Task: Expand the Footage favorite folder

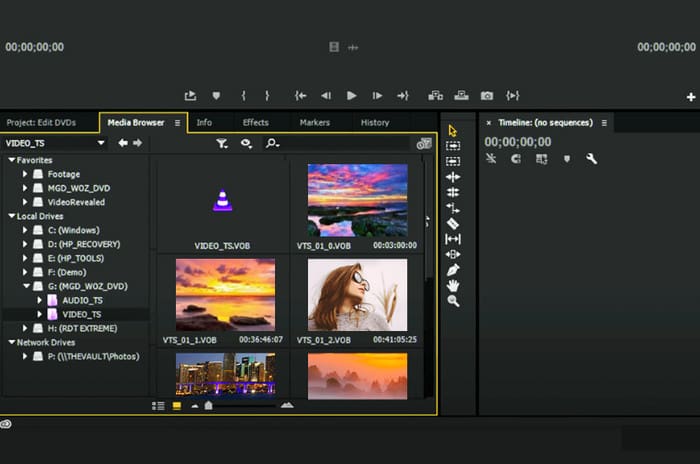Action: click(25, 174)
